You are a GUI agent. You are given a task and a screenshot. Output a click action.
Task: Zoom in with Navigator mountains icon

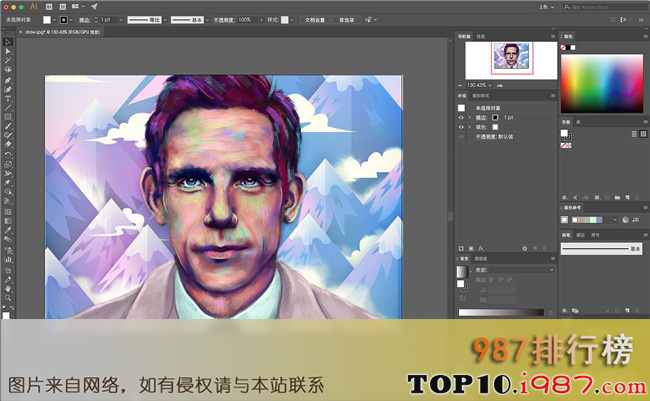coord(500,85)
